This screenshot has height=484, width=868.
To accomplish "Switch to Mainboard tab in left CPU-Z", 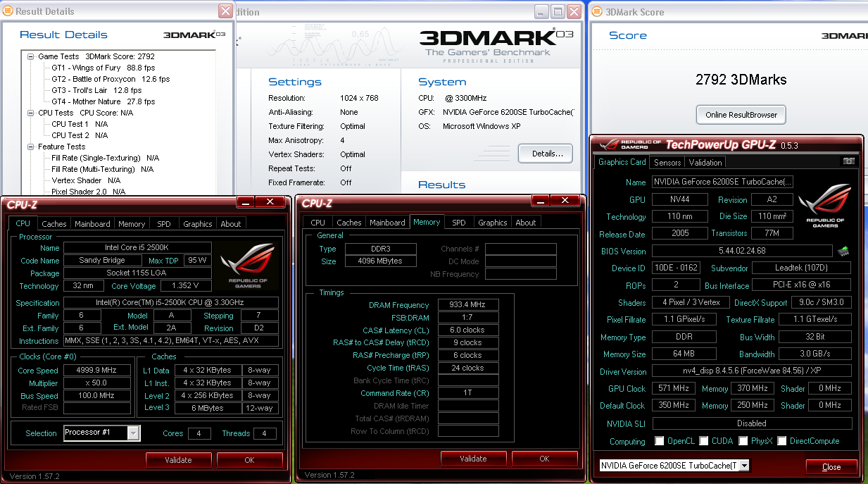I will point(93,224).
